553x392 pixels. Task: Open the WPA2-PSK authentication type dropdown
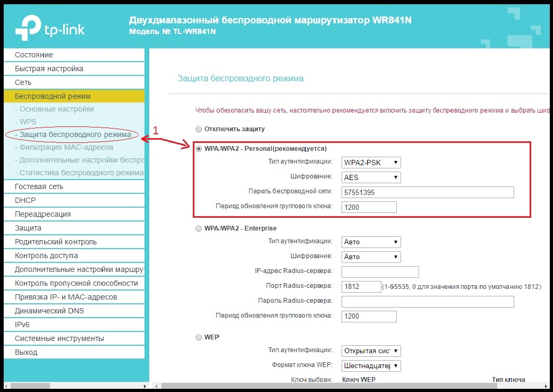tap(371, 163)
